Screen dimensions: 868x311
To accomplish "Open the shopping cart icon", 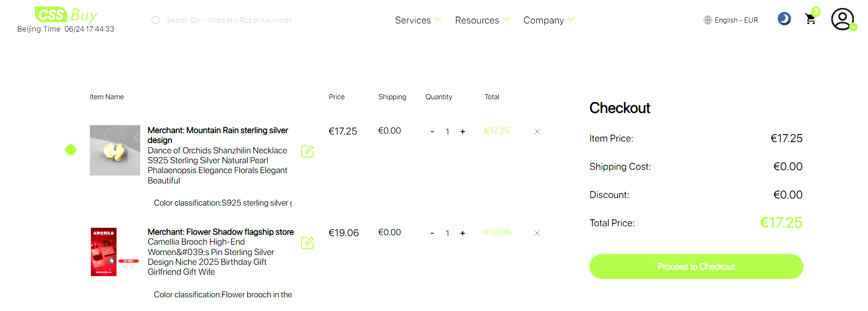I will (810, 19).
